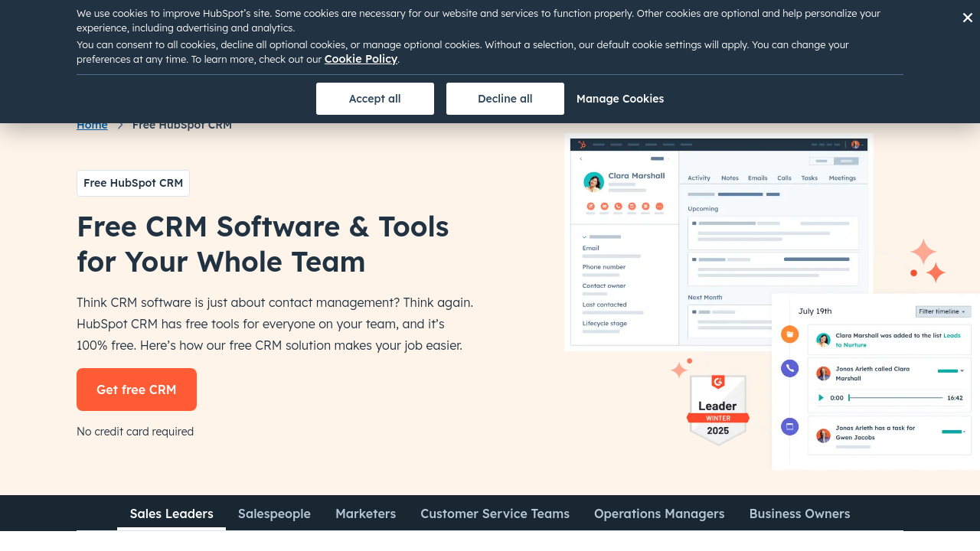Expand dropdown arrow on Jonas Arleth call entry
Image resolution: width=980 pixels, height=551 pixels.
click(962, 371)
